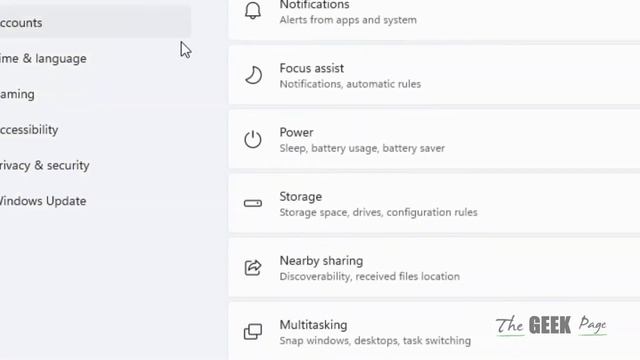The width and height of the screenshot is (640, 360).
Task: Click 'Snap windows, desktops, task switching' text
Action: point(375,340)
